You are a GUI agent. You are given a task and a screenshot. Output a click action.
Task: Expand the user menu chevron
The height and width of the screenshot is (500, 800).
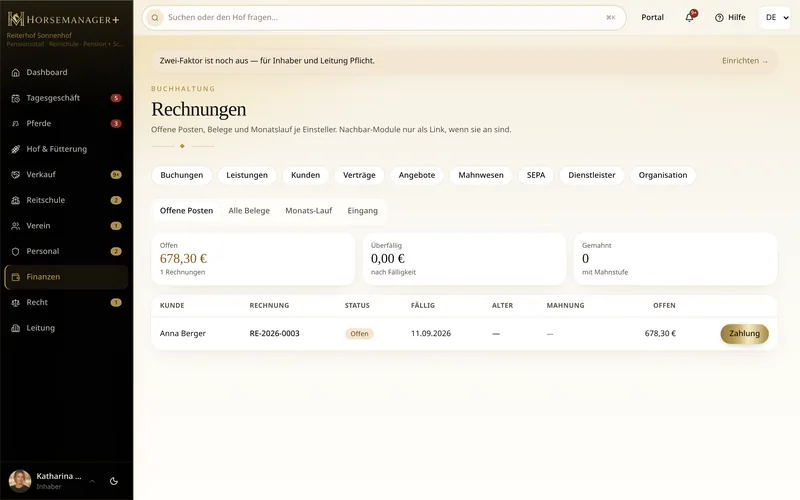[92, 481]
